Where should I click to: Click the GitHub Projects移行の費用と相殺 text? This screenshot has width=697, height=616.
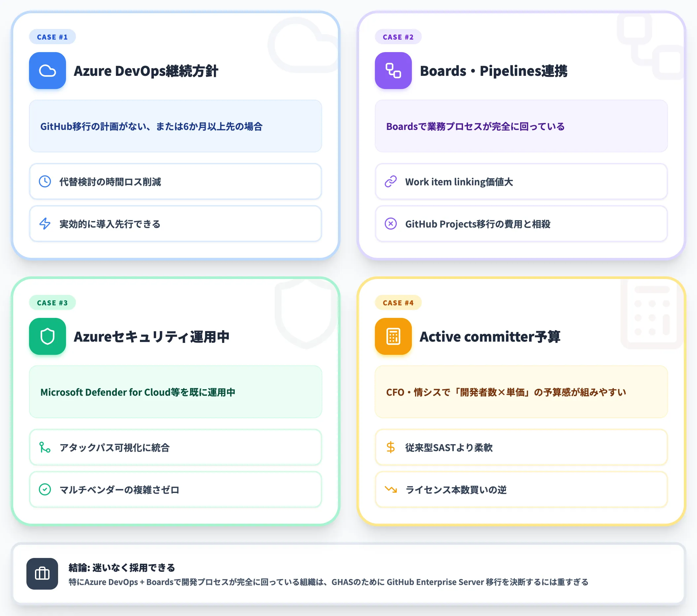(478, 224)
